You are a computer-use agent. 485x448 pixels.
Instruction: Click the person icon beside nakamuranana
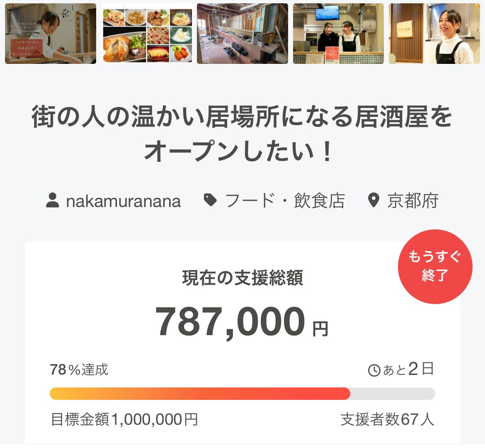tap(53, 201)
